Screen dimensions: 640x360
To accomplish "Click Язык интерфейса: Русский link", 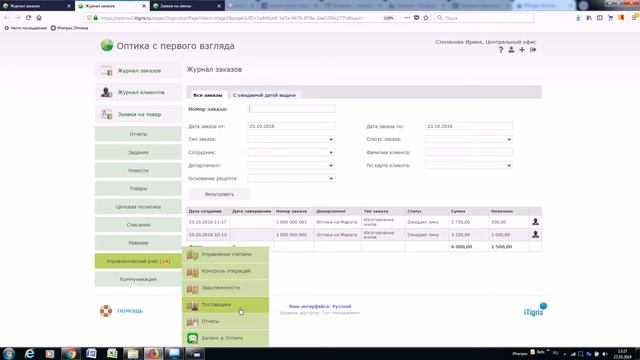I will pos(320,306).
